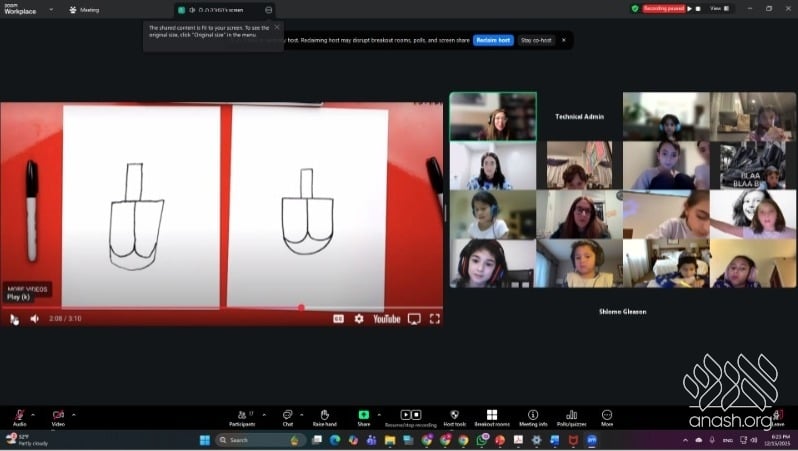The height and width of the screenshot is (451, 798).
Task: Click the green Share screen icon
Action: pyautogui.click(x=364, y=414)
